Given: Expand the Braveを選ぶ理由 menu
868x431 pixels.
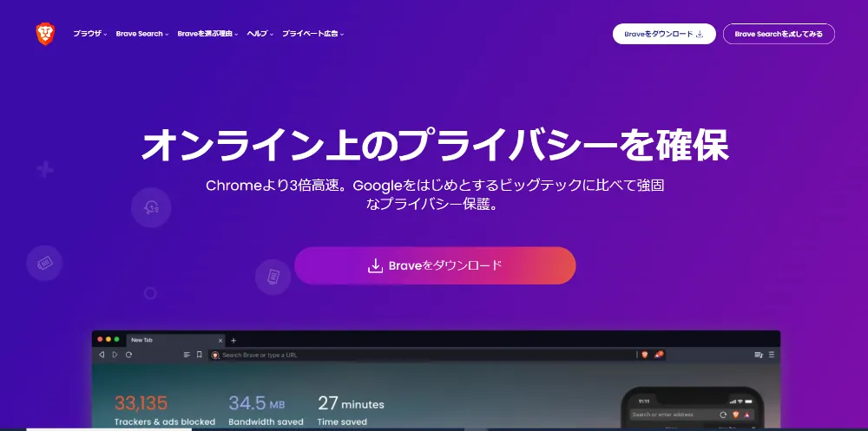Looking at the screenshot, I should [x=207, y=34].
